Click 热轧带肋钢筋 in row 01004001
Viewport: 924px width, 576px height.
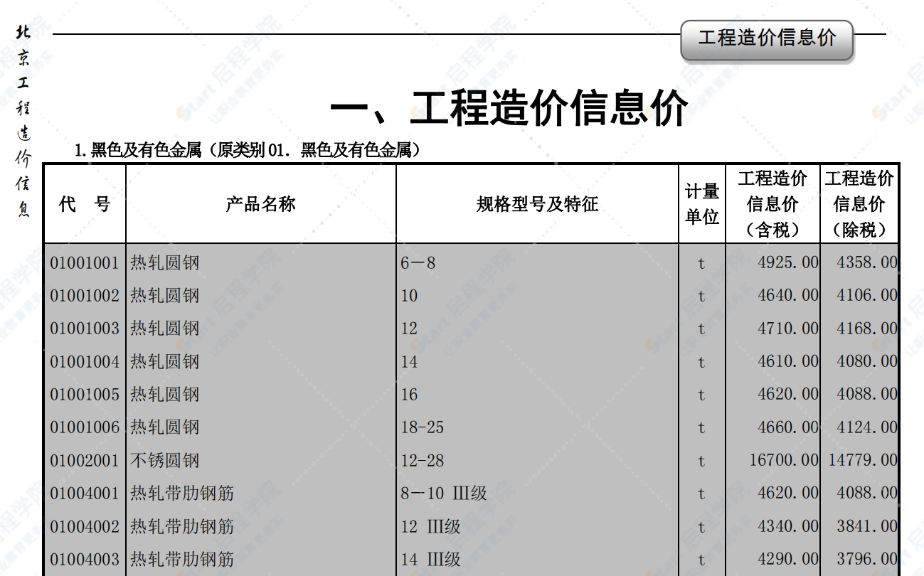point(182,494)
